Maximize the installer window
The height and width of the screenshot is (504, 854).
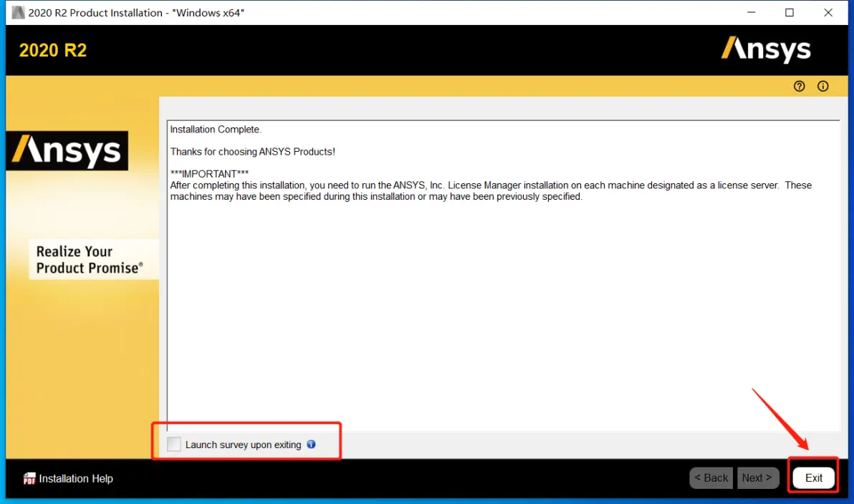pos(790,12)
